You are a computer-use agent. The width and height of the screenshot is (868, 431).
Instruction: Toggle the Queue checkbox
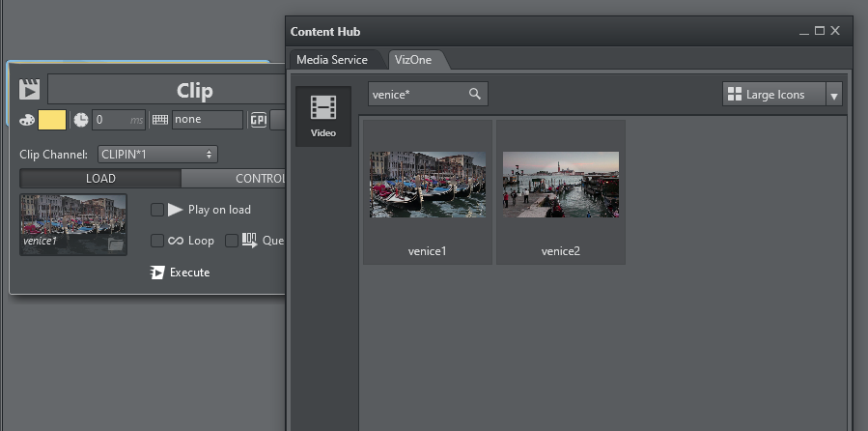pyautogui.click(x=232, y=241)
